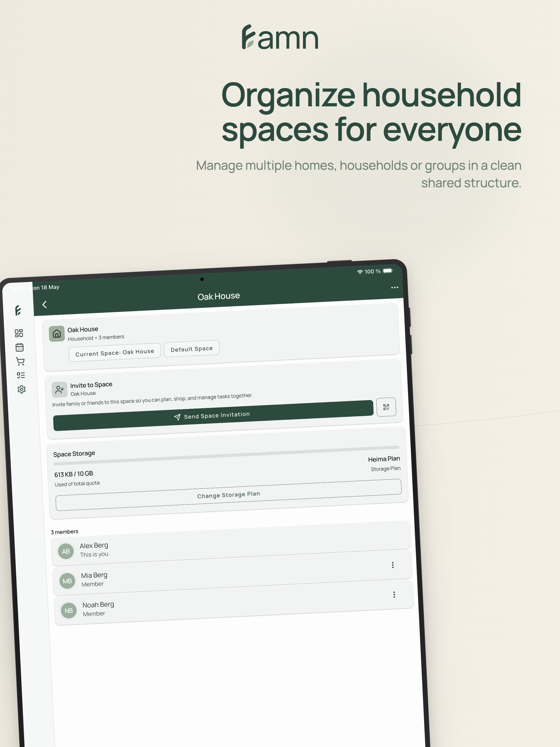Click the battery status icon
The width and height of the screenshot is (560, 747).
pos(388,270)
